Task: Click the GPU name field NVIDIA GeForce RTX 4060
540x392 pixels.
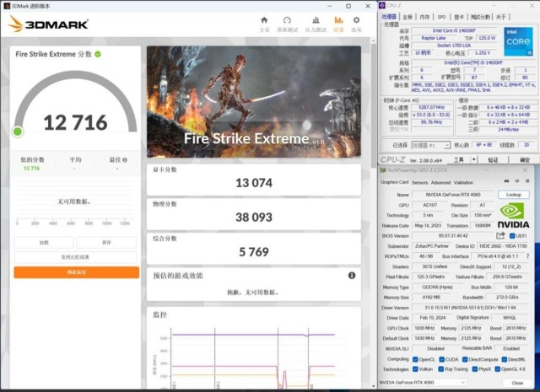Action: [453, 195]
